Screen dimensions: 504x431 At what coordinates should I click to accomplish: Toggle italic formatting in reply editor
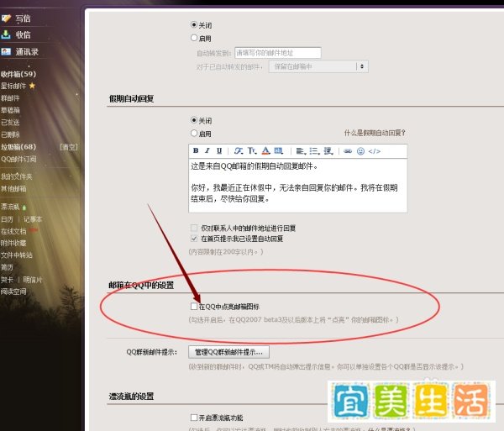point(207,150)
